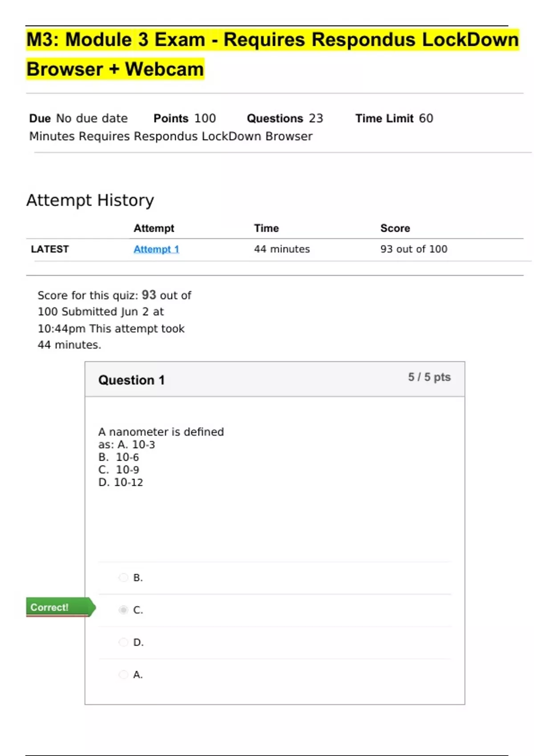
Task: Click the Time column header
Action: coord(266,228)
